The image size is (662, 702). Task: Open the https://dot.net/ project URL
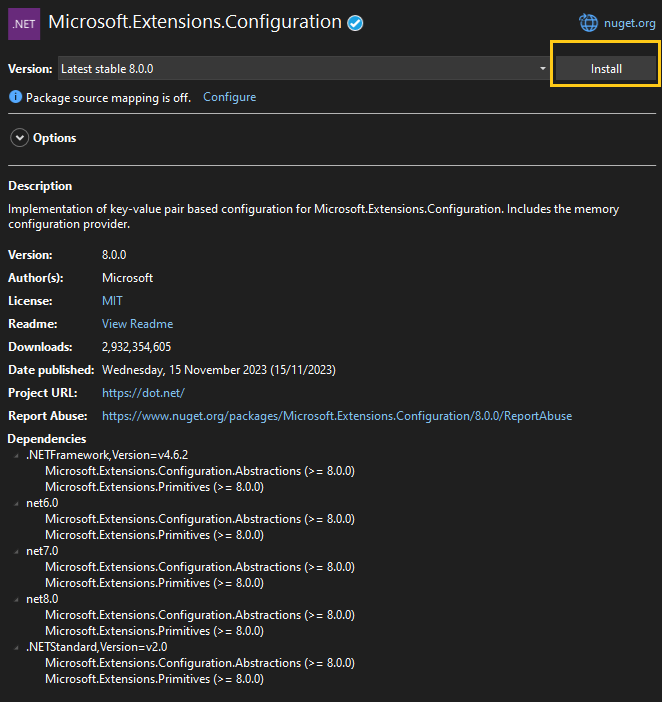pos(143,393)
